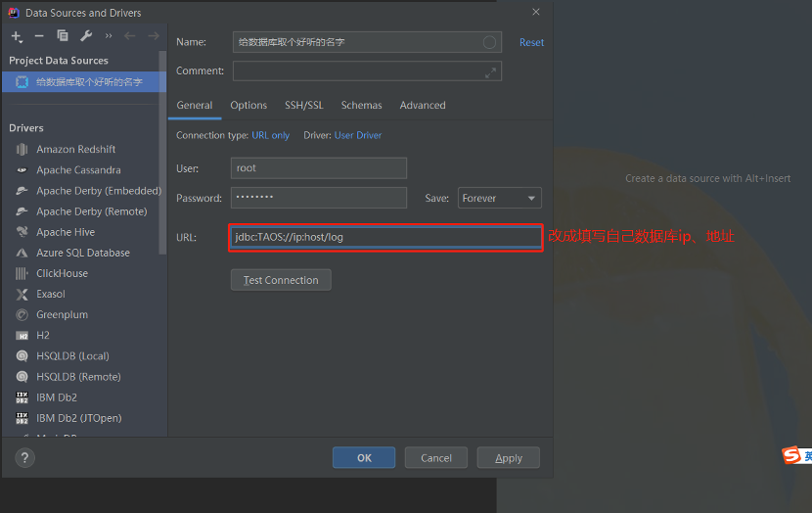
Task: Show more toolbar actions chevron
Action: (x=109, y=36)
